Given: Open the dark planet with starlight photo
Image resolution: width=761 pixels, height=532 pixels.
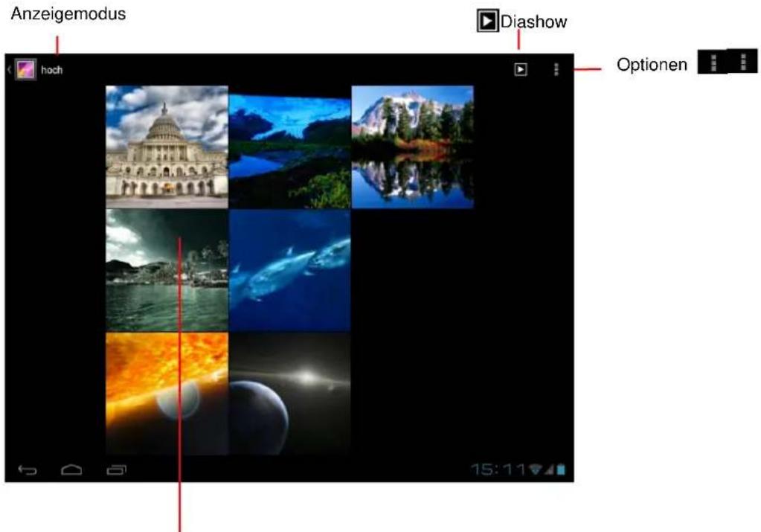Looking at the screenshot, I should coord(289,394).
